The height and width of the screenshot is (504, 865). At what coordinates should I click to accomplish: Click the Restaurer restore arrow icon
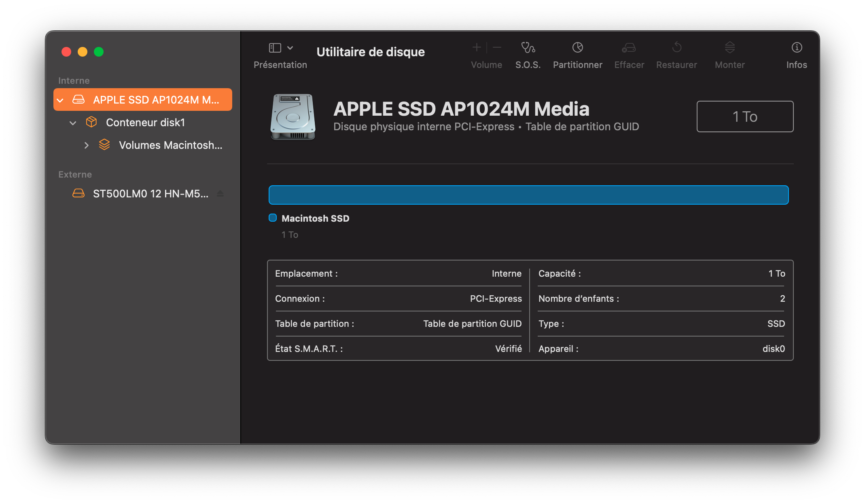(677, 48)
